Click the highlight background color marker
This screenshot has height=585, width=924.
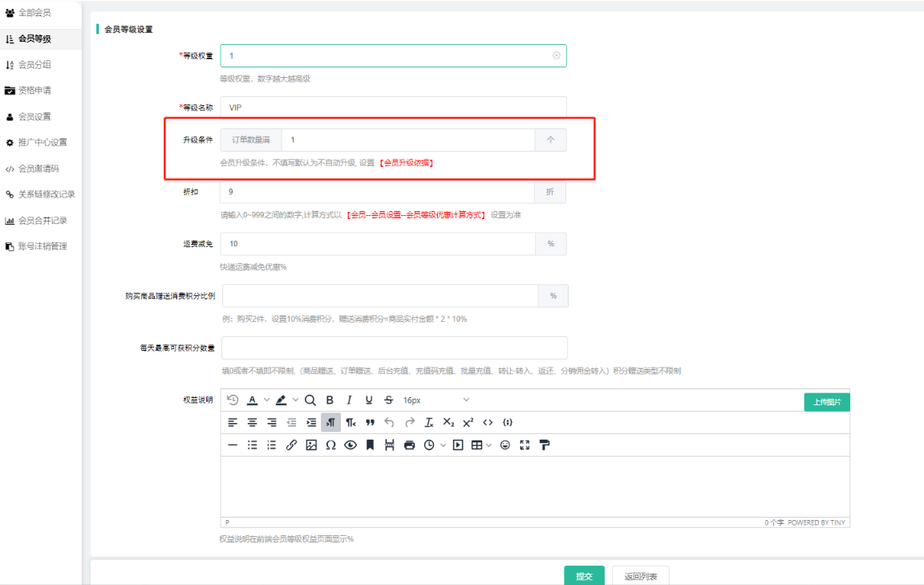[x=281, y=400]
